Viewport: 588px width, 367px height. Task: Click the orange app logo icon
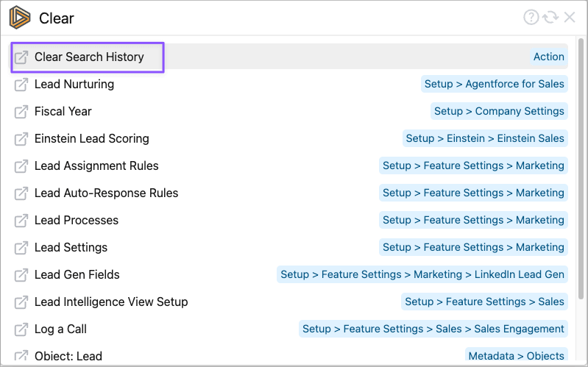pyautogui.click(x=20, y=18)
